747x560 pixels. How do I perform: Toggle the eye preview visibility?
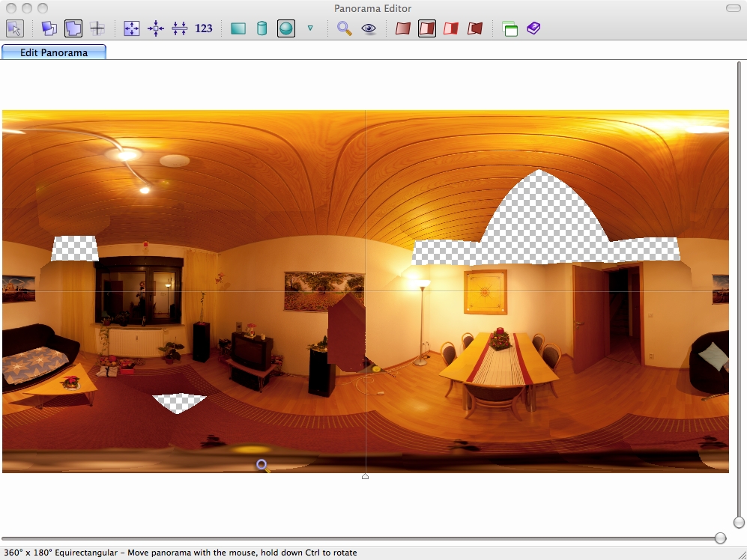pos(369,28)
